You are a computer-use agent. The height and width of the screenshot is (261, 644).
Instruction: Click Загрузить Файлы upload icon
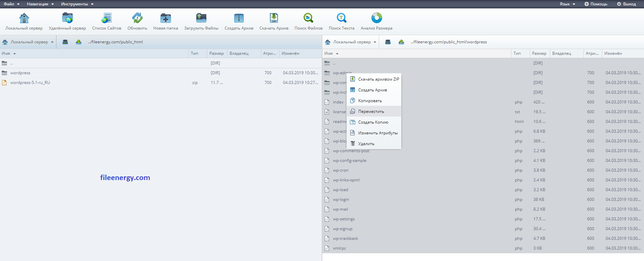pos(201,18)
